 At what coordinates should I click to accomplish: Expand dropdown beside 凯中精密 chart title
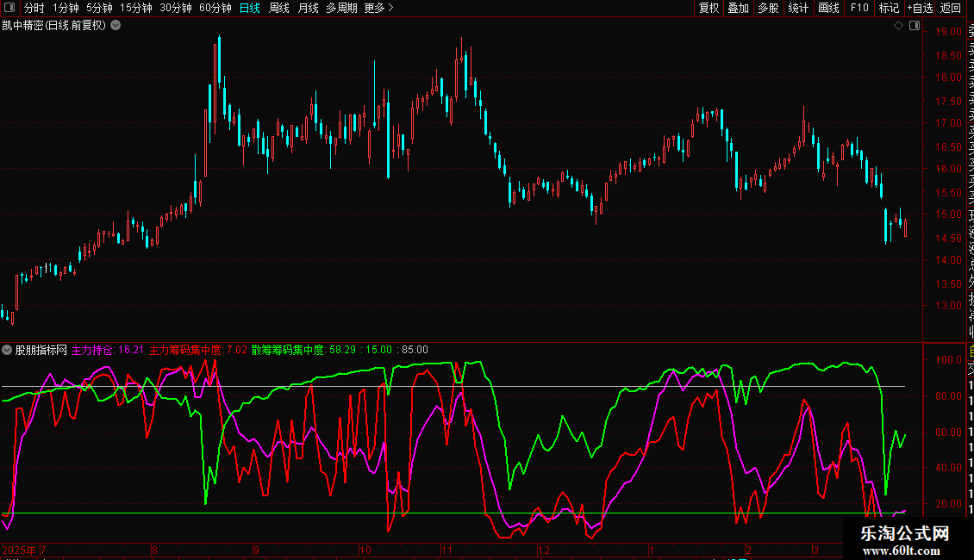pyautogui.click(x=116, y=26)
